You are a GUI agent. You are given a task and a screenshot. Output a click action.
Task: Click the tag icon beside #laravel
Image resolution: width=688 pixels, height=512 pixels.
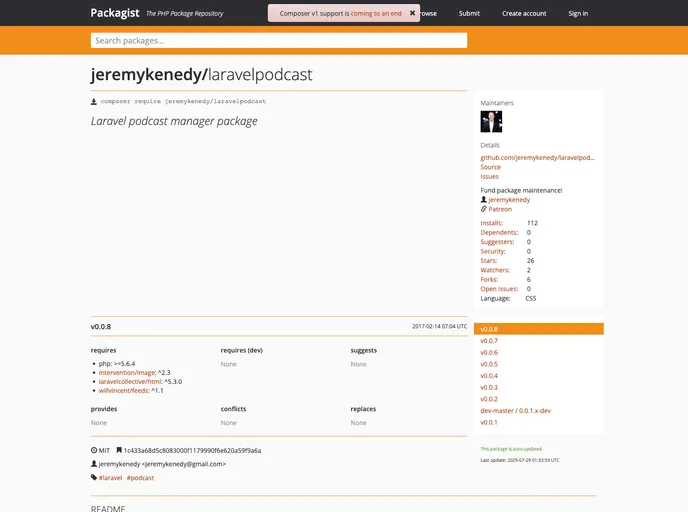(93, 477)
